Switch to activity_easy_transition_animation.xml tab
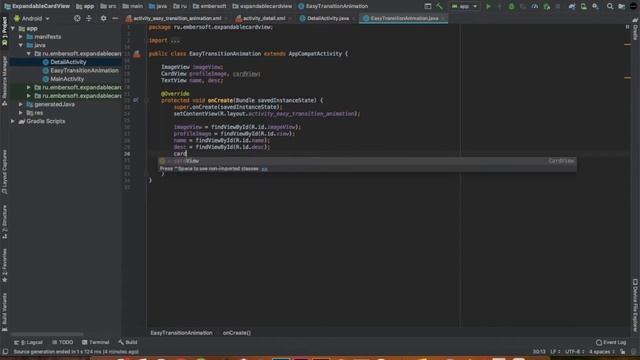 (176, 18)
